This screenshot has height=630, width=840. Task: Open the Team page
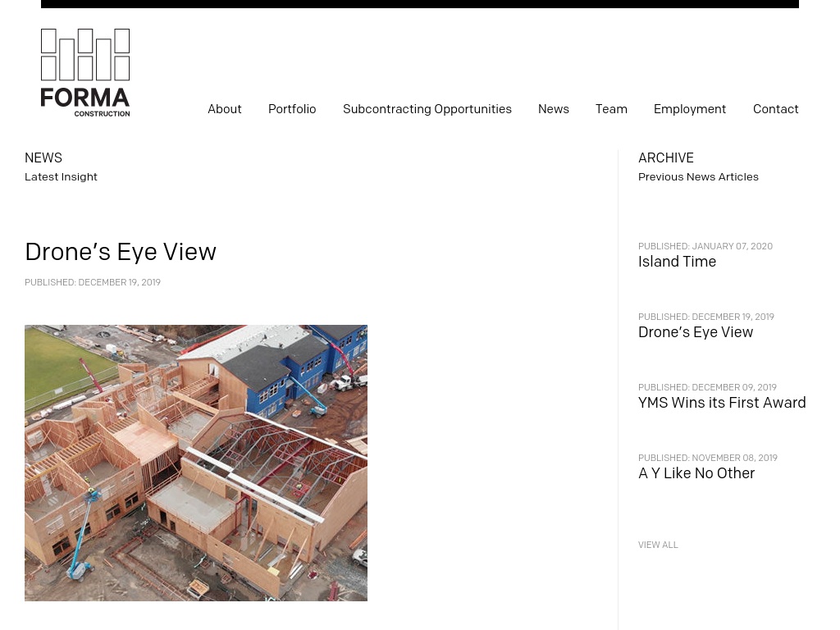(x=611, y=109)
